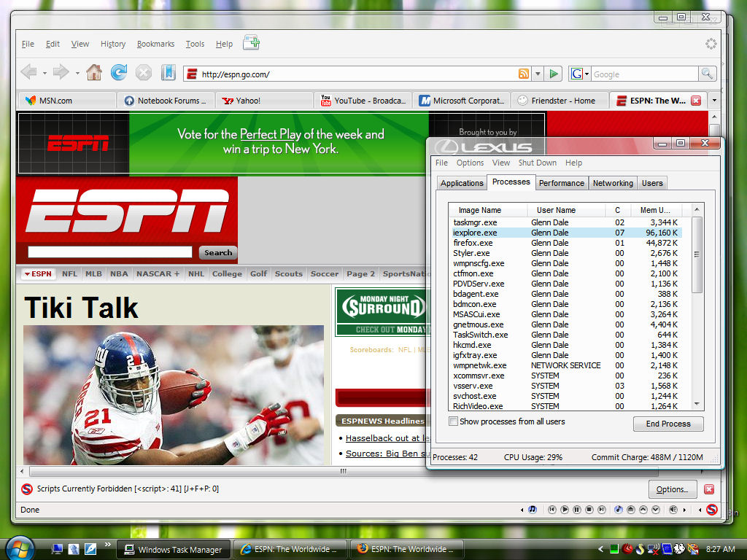Click the green Go arrow button
The image size is (747, 560).
pyautogui.click(x=553, y=74)
